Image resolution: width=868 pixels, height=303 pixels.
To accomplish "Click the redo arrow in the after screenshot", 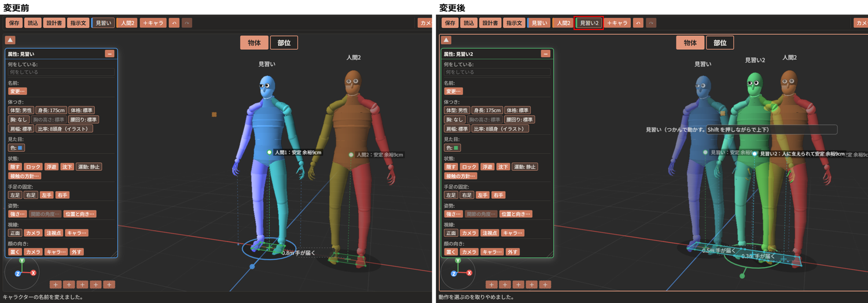I will (652, 23).
